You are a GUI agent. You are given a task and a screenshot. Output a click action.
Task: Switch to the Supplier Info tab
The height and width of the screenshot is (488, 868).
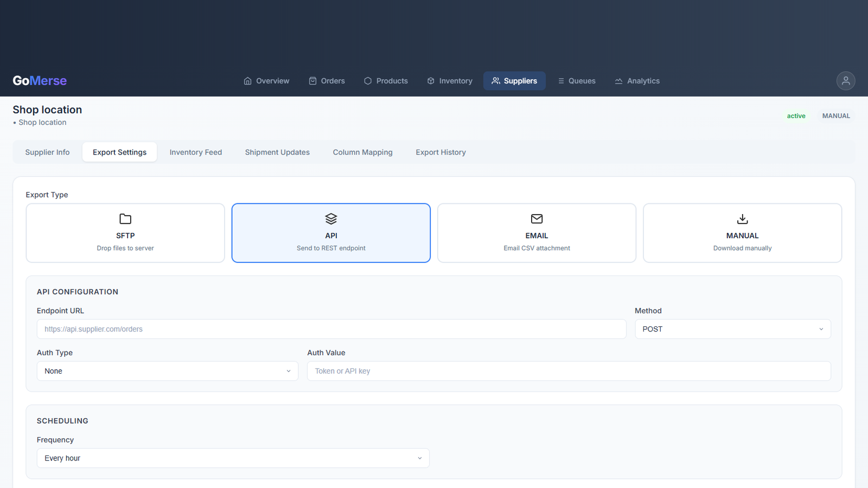click(x=47, y=152)
